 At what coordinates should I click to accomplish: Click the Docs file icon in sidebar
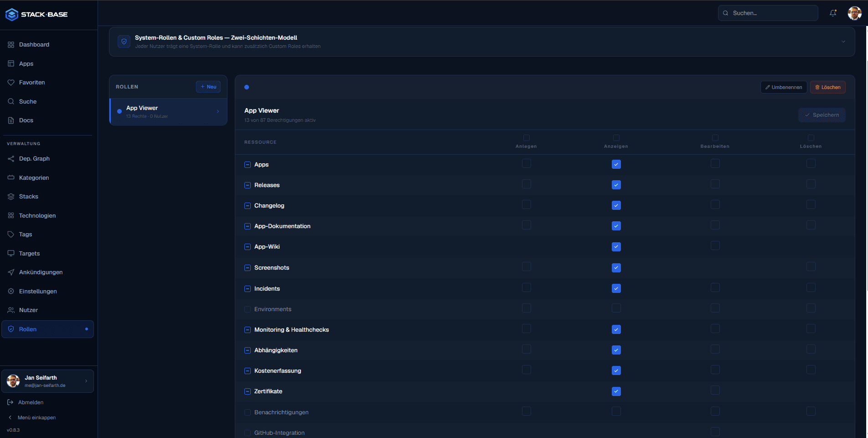tap(11, 120)
